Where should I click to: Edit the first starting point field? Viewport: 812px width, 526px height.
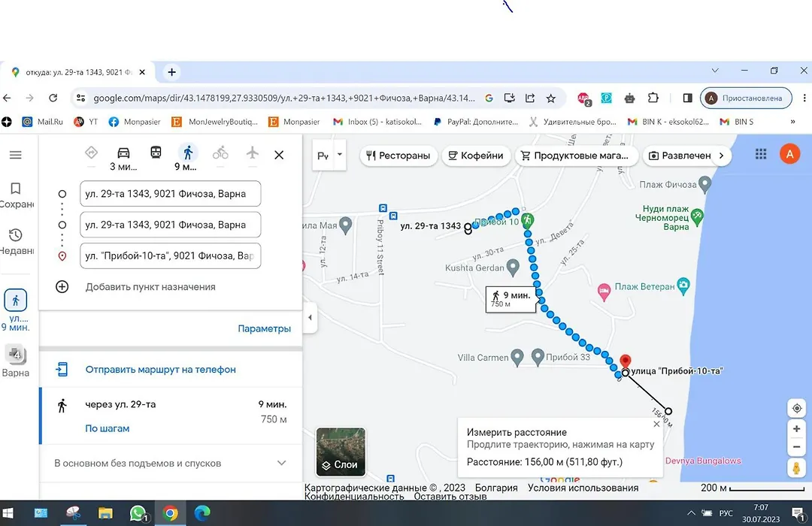[x=171, y=194]
